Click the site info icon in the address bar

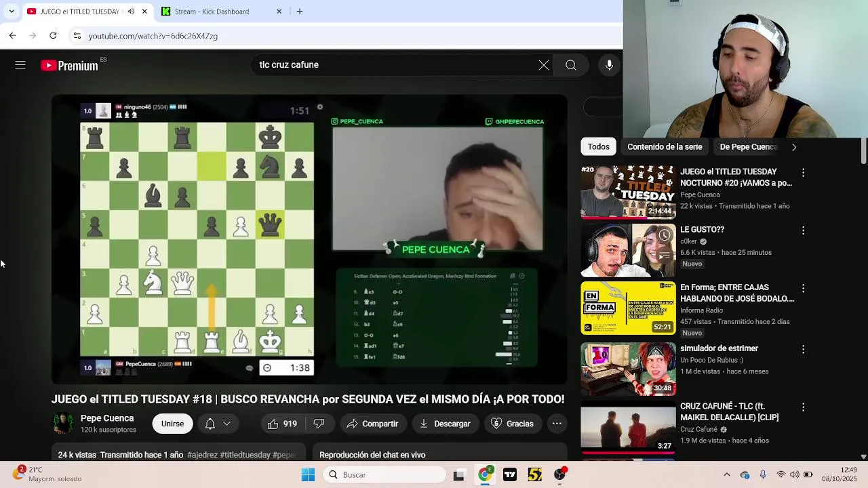pos(77,35)
